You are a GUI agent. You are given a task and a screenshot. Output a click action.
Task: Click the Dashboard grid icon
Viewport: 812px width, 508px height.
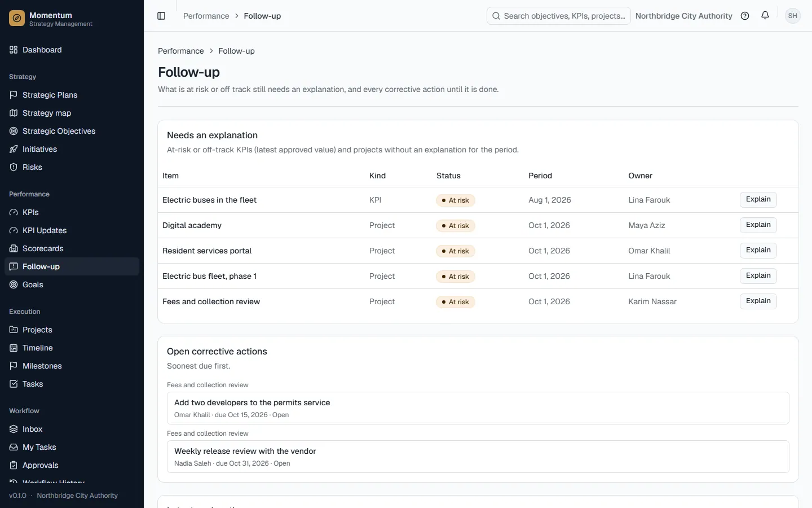pyautogui.click(x=14, y=50)
